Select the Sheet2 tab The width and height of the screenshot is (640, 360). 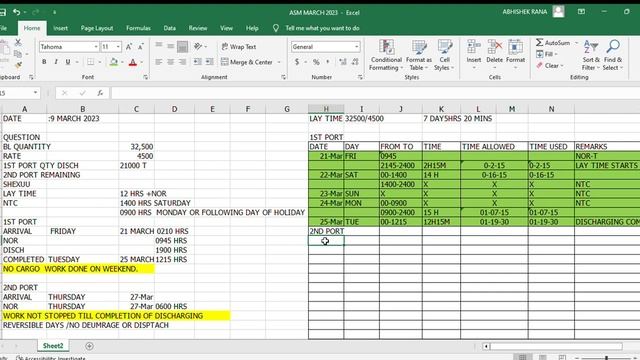(x=53, y=346)
